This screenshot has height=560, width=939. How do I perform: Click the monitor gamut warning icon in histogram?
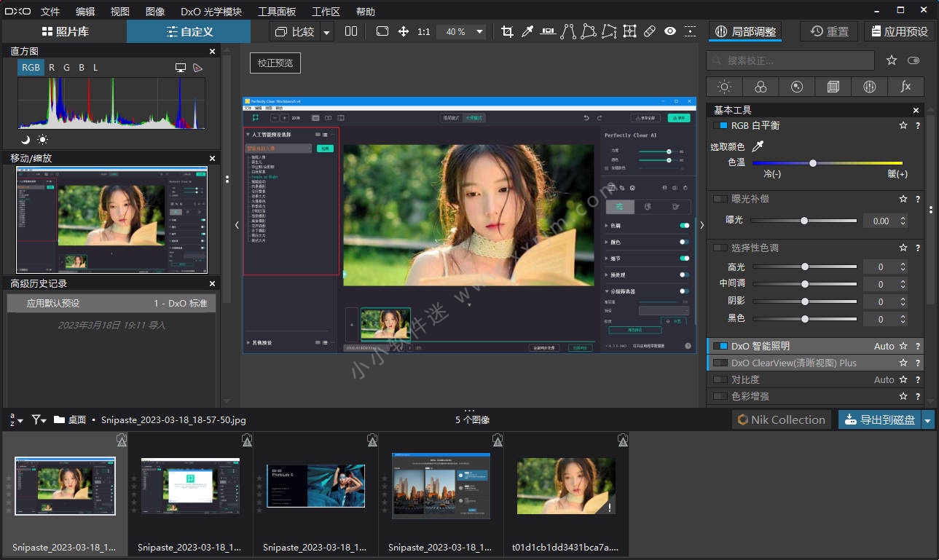181,67
